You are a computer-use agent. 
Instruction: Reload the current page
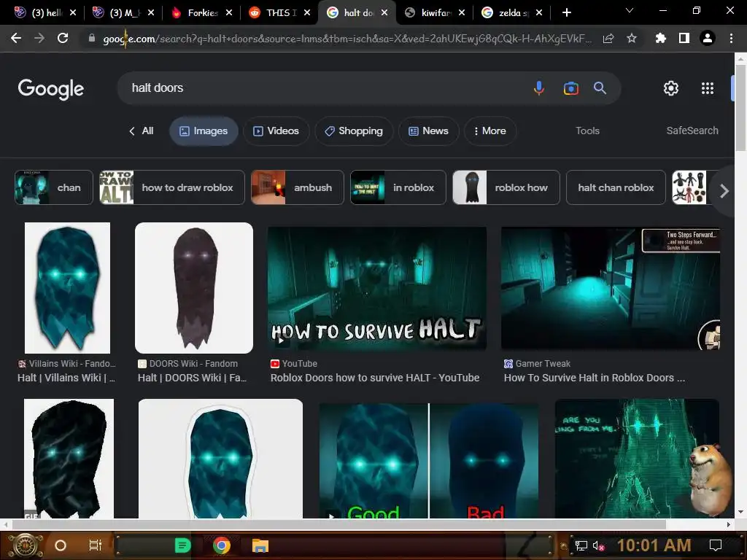(x=63, y=38)
